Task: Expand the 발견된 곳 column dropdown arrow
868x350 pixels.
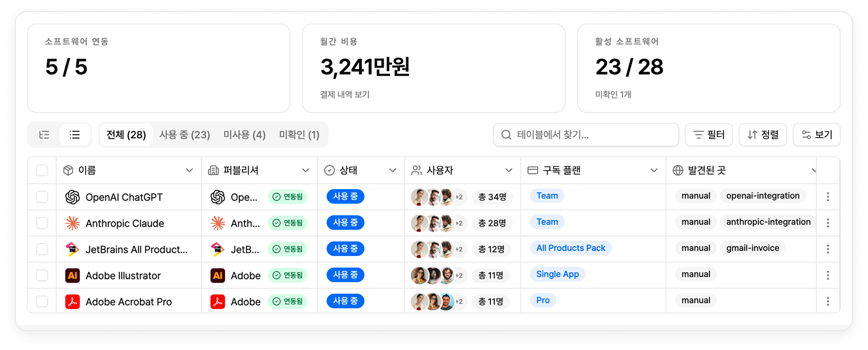Action: tap(813, 171)
